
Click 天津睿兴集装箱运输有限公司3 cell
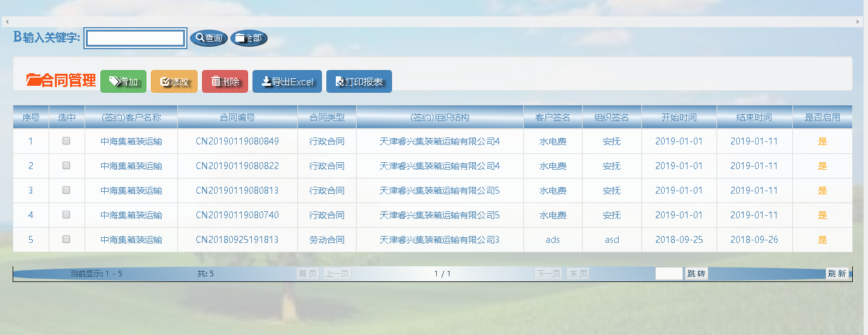pos(440,239)
